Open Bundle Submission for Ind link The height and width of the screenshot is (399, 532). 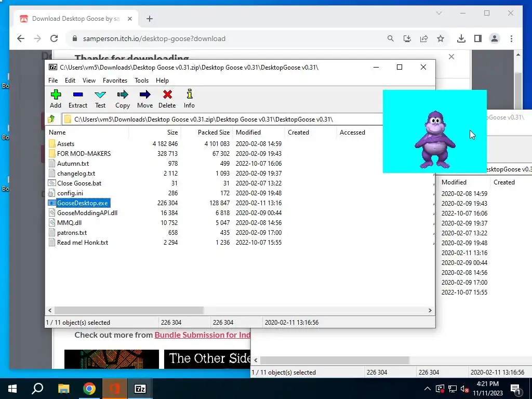202,335
